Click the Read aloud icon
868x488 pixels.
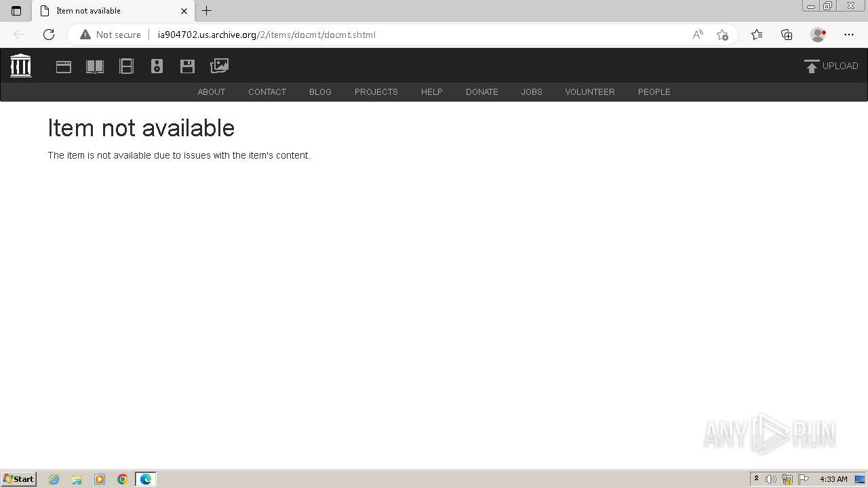[698, 35]
